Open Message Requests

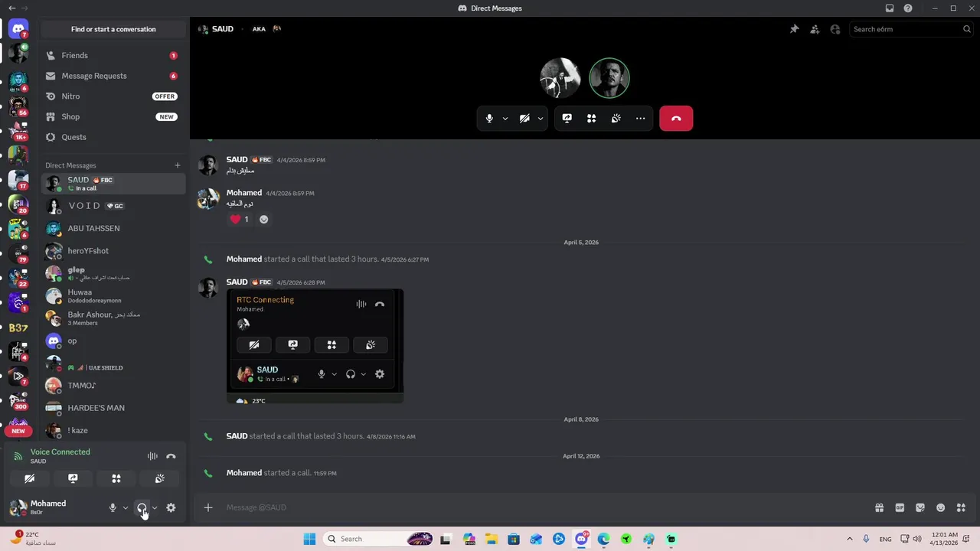point(113,76)
